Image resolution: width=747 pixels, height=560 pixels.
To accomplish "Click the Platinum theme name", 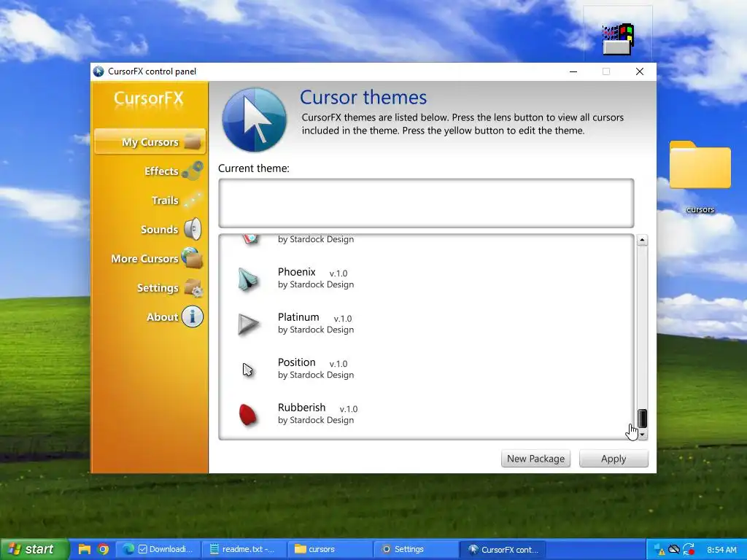I will (298, 317).
